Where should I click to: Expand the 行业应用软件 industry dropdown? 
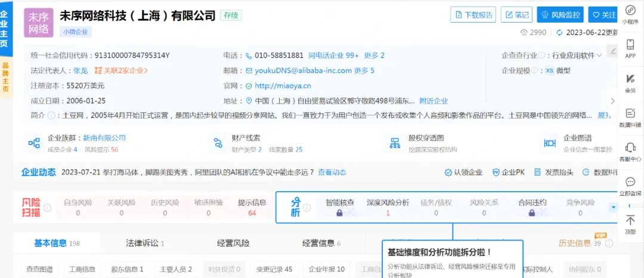tap(599, 56)
